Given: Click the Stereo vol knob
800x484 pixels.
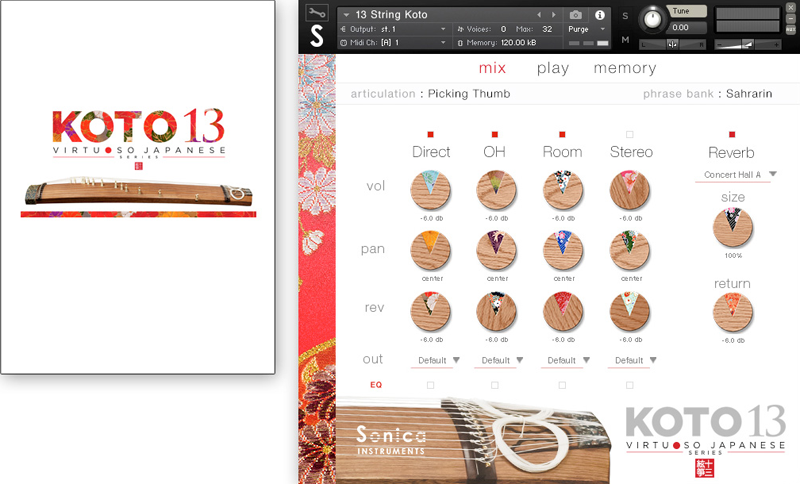Looking at the screenshot, I should (x=630, y=190).
